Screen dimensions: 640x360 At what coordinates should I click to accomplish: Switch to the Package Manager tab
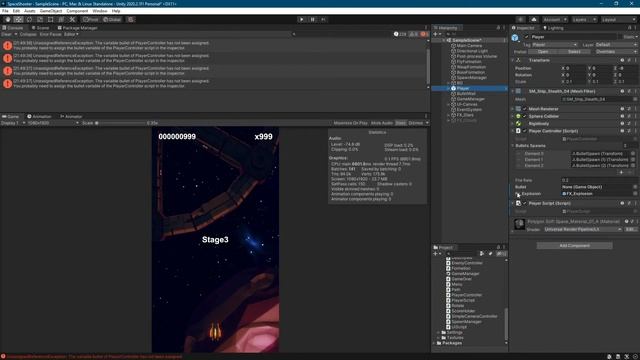(x=78, y=28)
